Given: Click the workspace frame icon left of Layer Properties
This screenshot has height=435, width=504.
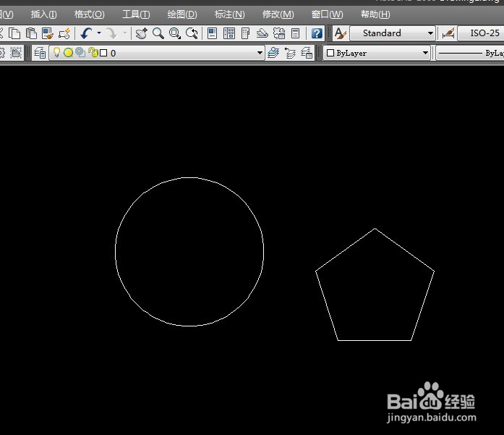Looking at the screenshot, I should click(x=16, y=53).
